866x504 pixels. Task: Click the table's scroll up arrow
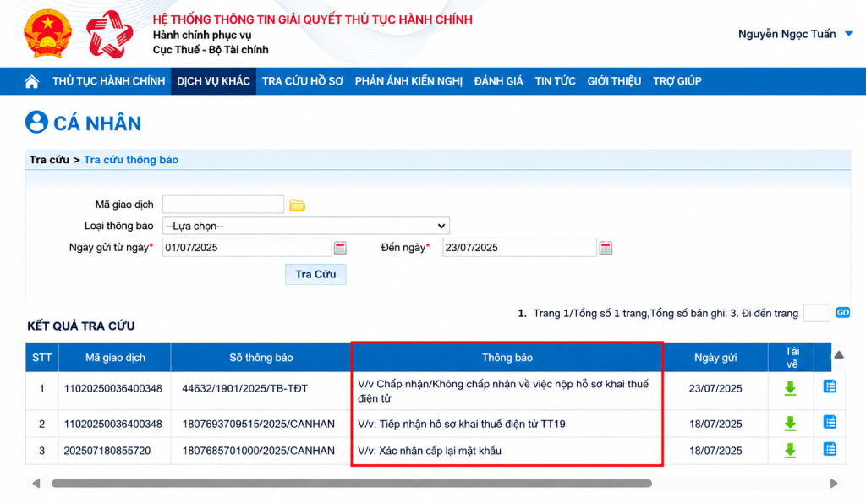point(839,355)
